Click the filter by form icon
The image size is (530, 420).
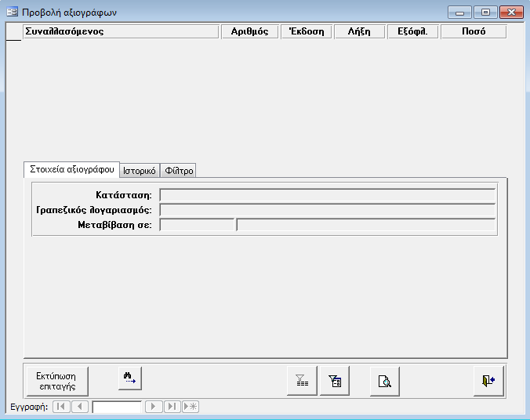coord(334,381)
